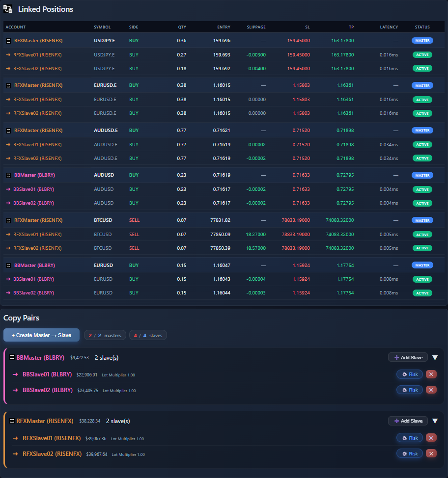Click the master icon on BBMaster EURUSD row

coord(8,266)
